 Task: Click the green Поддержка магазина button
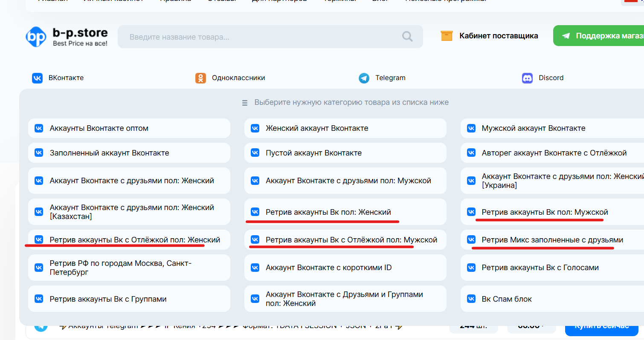coord(598,36)
